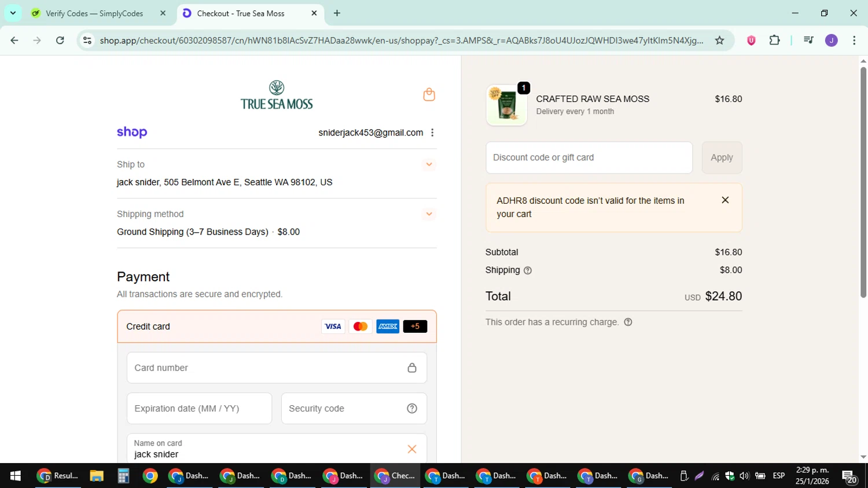Click the sniderjack453@gmail.com email text
The width and height of the screenshot is (868, 488).
coord(370,133)
